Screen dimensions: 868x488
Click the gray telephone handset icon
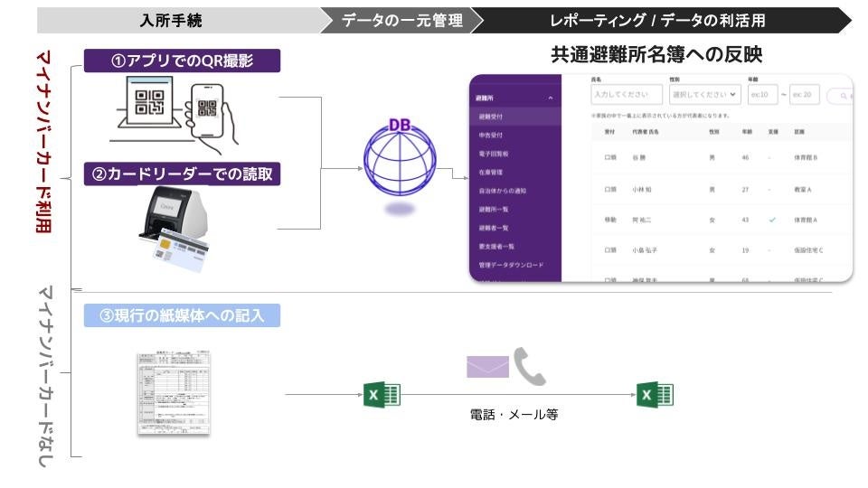pos(529,366)
